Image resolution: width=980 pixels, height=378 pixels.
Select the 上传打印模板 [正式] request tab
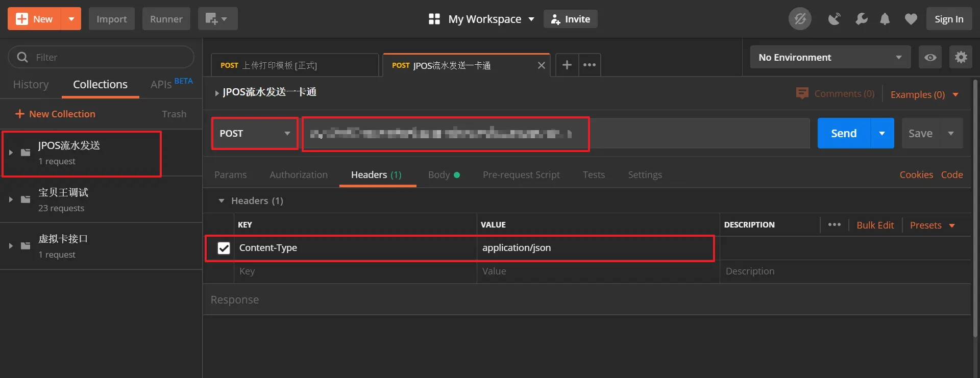[295, 65]
